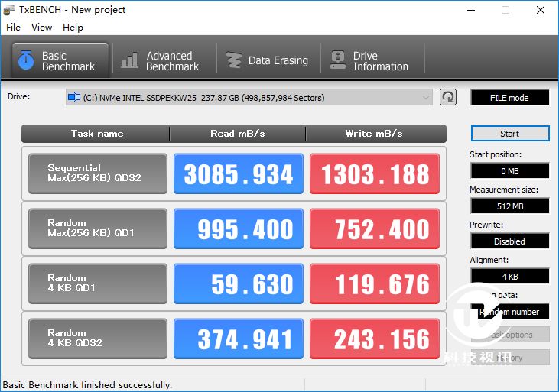This screenshot has width=559, height=392.
Task: Click the 752.400 write result
Action: (375, 228)
